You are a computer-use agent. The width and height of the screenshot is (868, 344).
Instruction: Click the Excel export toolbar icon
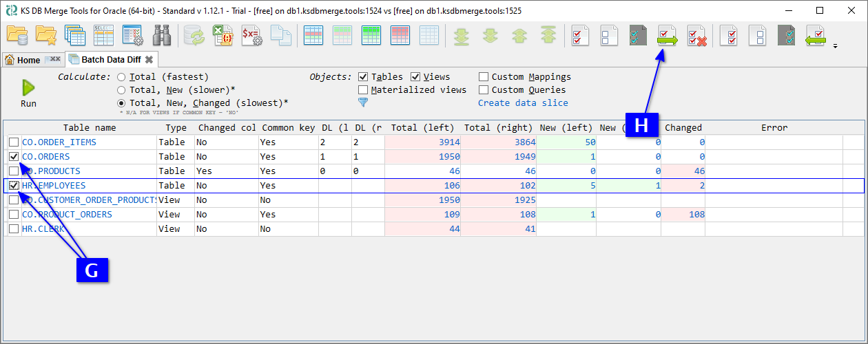click(x=222, y=35)
